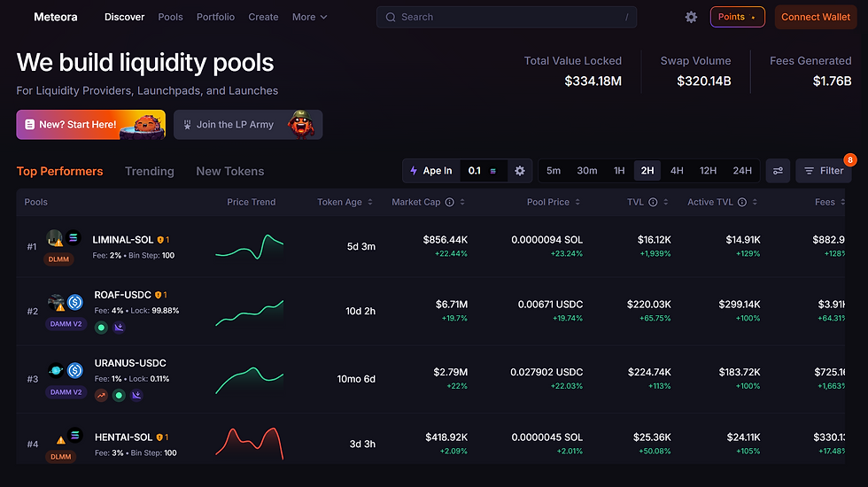Click the search magnifier icon

click(x=391, y=17)
